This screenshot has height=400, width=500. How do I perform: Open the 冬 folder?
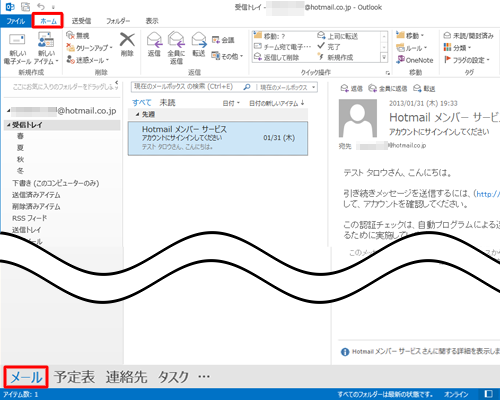click(21, 171)
